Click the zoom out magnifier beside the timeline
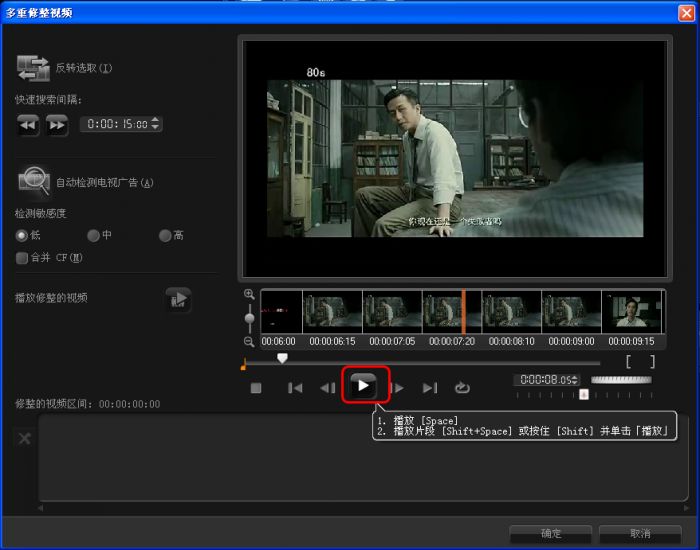The image size is (700, 550). (249, 341)
